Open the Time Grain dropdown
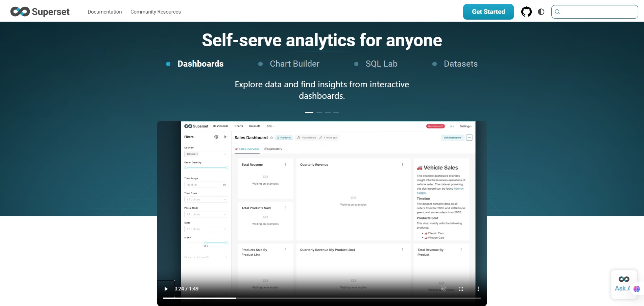Image resolution: width=644 pixels, height=306 pixels. [206, 199]
